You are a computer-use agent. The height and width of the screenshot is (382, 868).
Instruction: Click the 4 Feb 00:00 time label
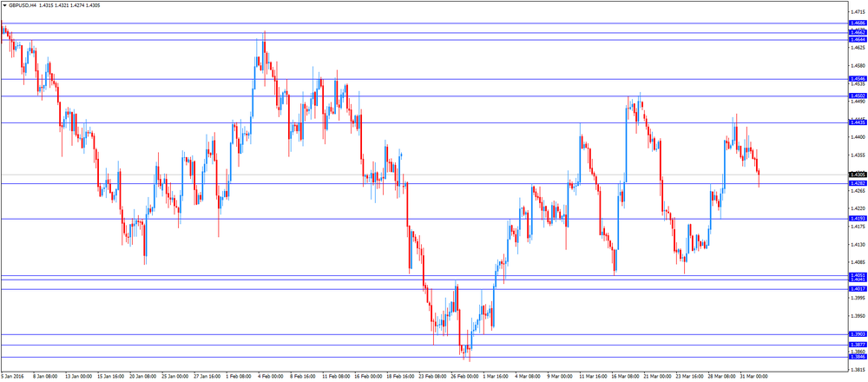[271, 377]
